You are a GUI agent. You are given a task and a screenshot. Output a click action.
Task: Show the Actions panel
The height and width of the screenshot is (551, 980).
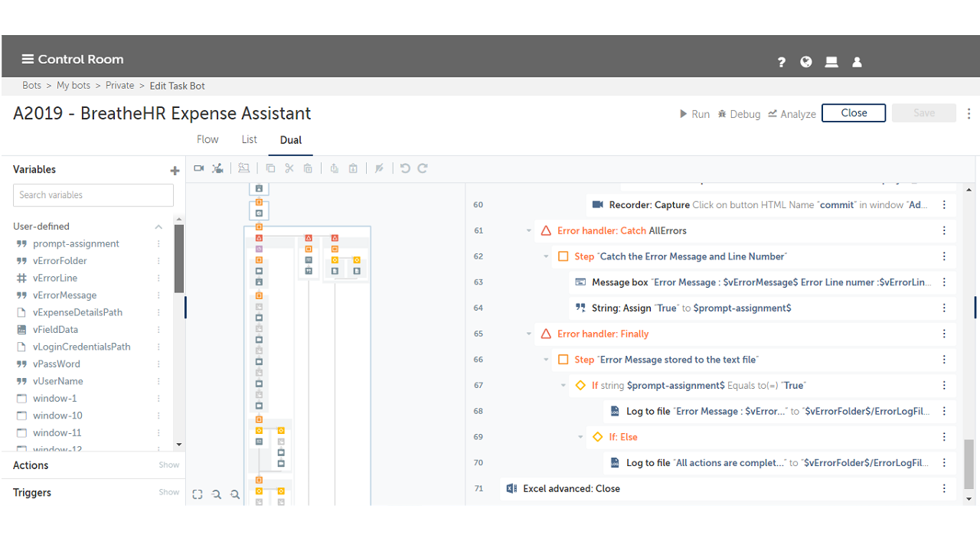[x=169, y=465]
